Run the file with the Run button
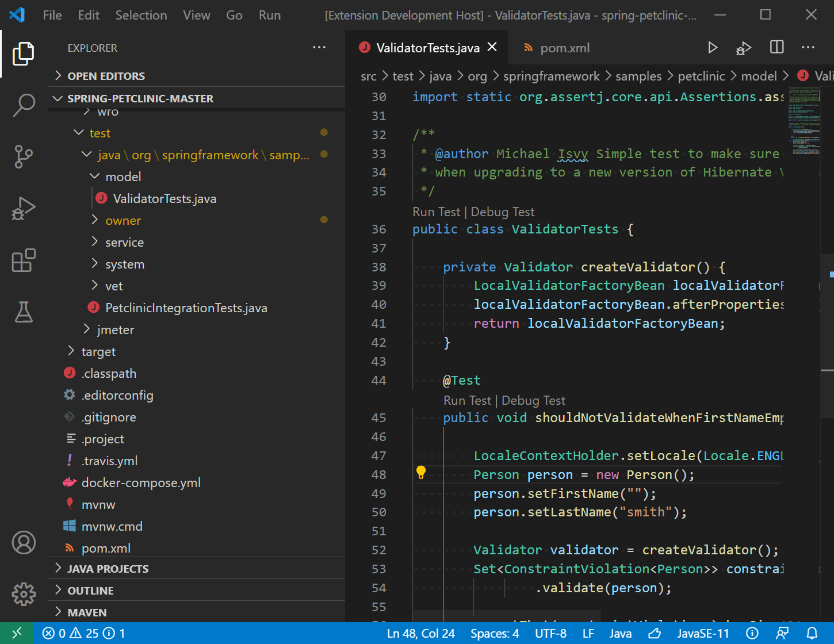 pyautogui.click(x=713, y=47)
